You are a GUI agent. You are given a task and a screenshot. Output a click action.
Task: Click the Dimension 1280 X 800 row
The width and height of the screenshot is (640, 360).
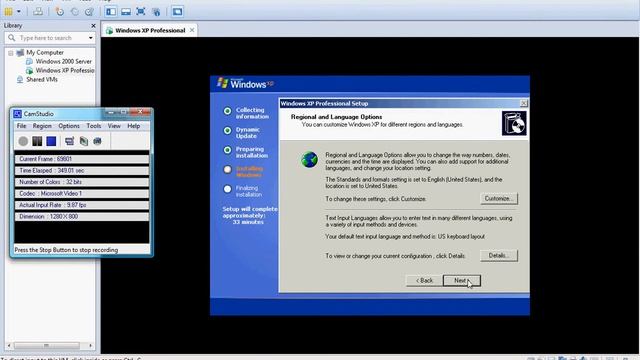[x=82, y=216]
